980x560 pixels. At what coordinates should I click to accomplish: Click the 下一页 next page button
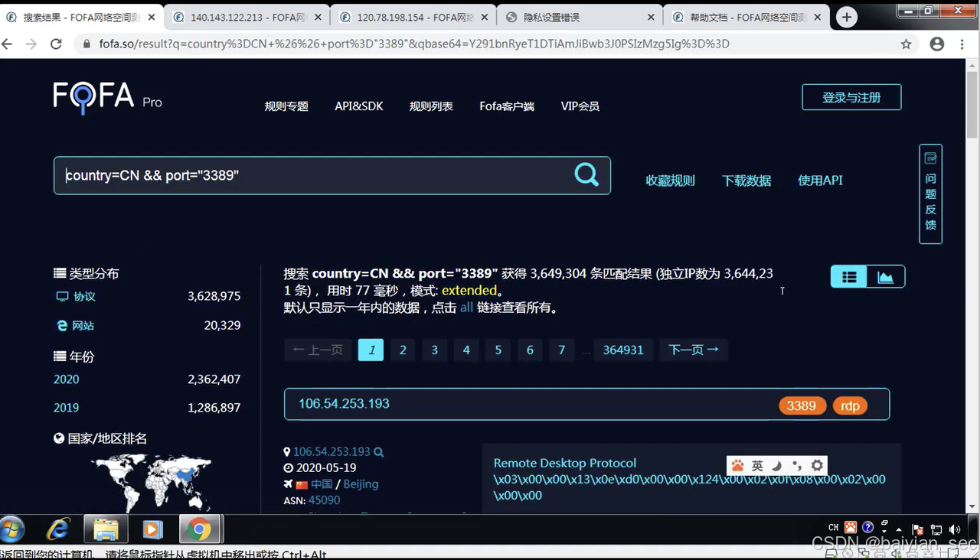[x=694, y=350]
